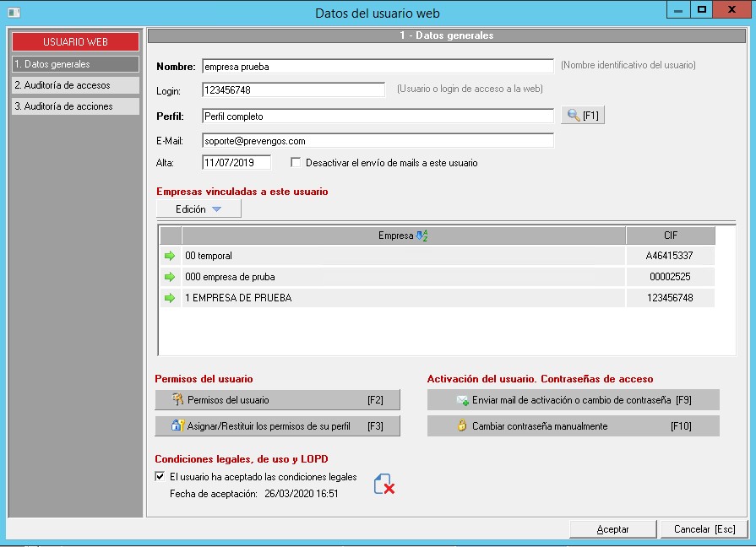Click the E-Mail input field
756x547 pixels.
[x=378, y=141]
